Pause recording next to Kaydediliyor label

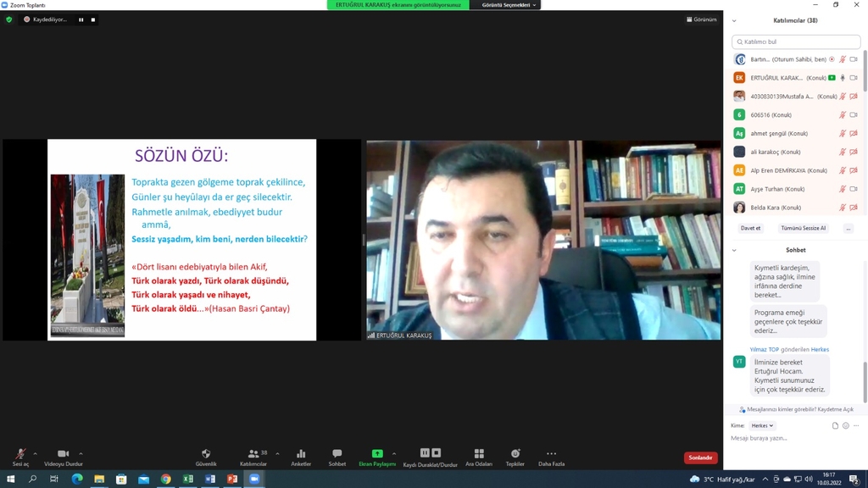[x=81, y=19]
